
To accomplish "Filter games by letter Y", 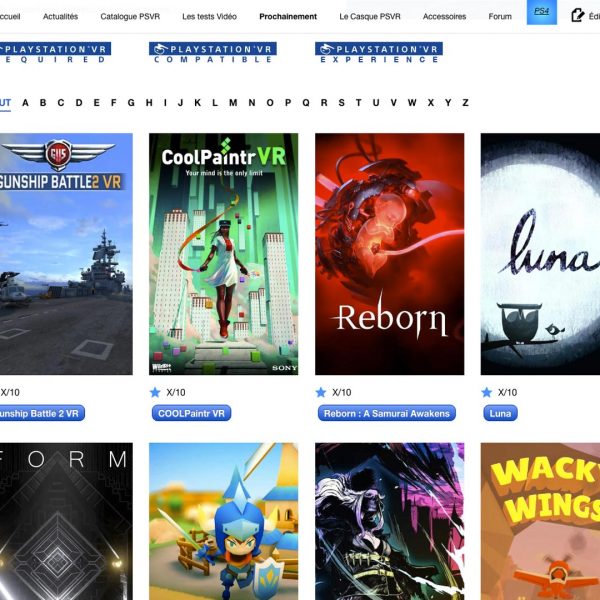I will coord(448,103).
